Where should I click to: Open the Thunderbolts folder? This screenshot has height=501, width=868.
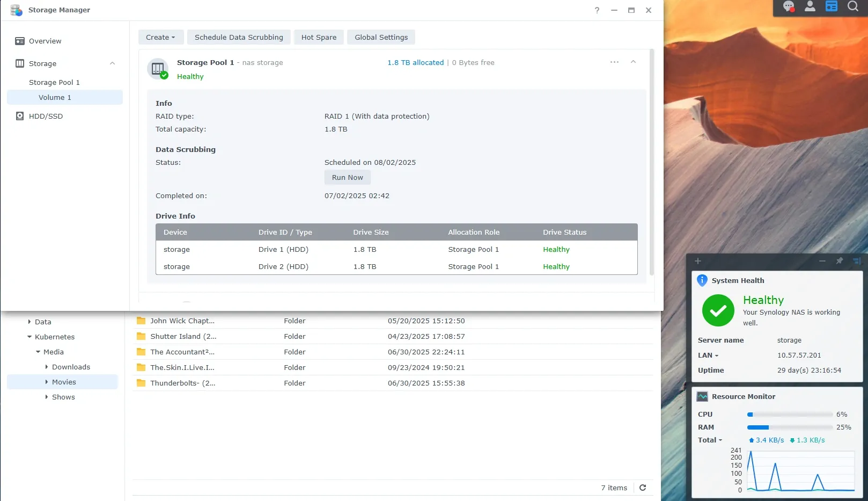(x=182, y=383)
